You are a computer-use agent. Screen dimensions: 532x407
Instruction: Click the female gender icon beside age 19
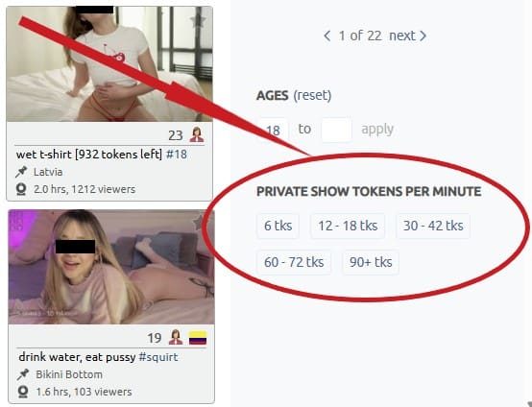[x=176, y=337]
